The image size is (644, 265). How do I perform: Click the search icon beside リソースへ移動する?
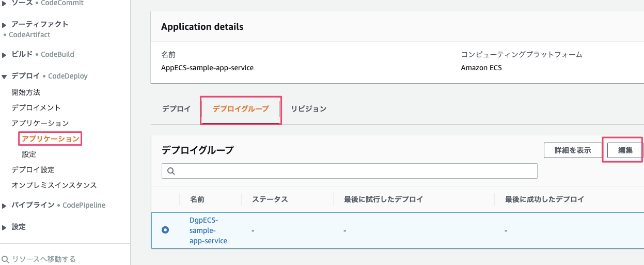pos(6,259)
